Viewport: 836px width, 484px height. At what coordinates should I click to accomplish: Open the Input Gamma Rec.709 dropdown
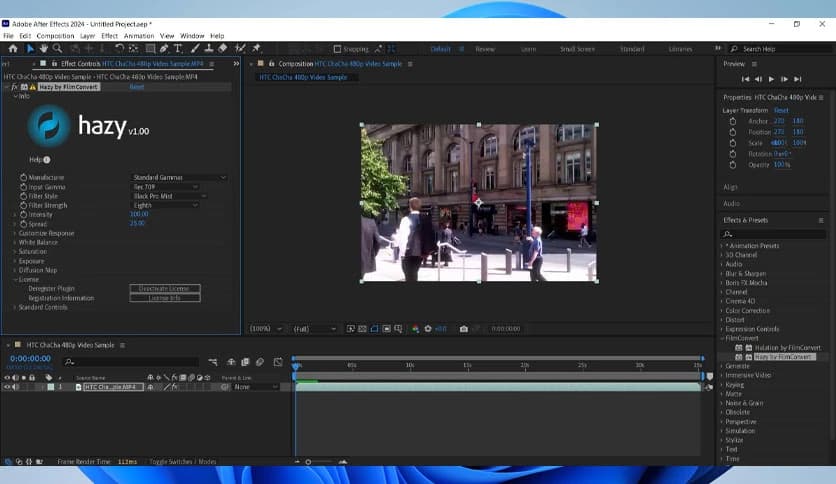pyautogui.click(x=165, y=187)
